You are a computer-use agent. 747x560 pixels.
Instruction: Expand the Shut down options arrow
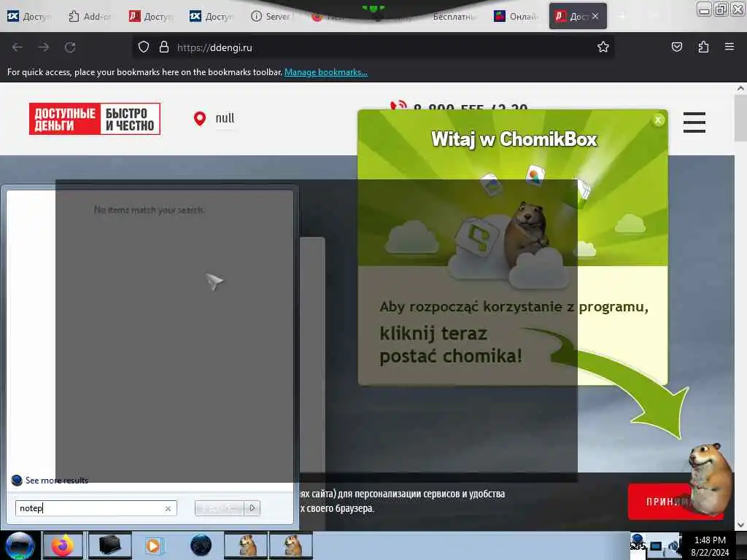[x=252, y=508]
